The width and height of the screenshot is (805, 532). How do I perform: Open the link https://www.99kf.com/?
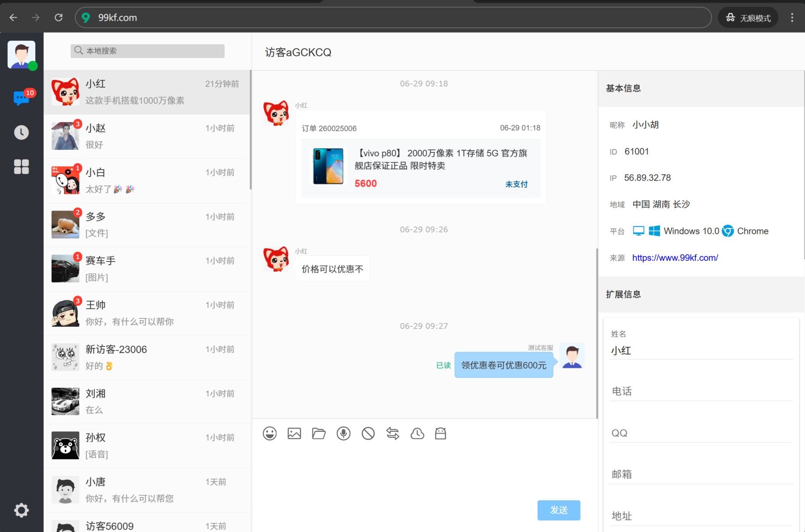click(x=675, y=258)
